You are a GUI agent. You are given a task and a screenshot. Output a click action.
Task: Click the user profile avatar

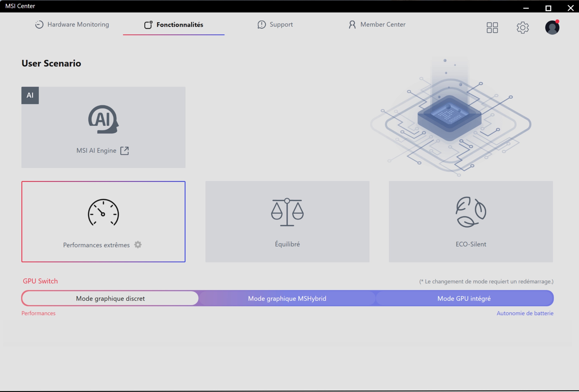pos(552,27)
